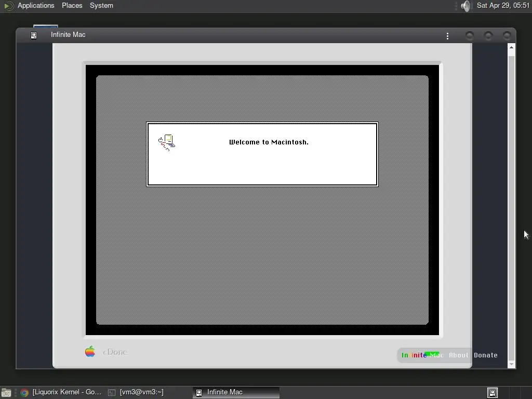The image size is (532, 399).
Task: Click the Infinite Mac window title icon
Action: [x=34, y=35]
